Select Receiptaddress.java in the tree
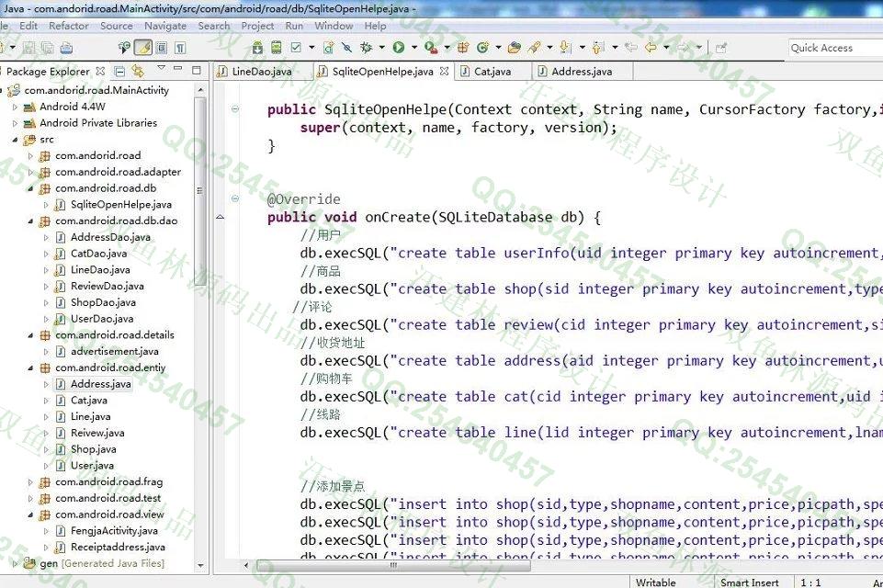The image size is (883, 588). tap(118, 547)
